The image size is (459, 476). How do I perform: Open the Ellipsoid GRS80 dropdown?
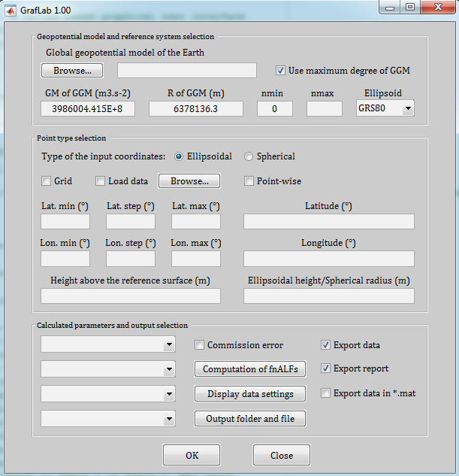(x=385, y=108)
